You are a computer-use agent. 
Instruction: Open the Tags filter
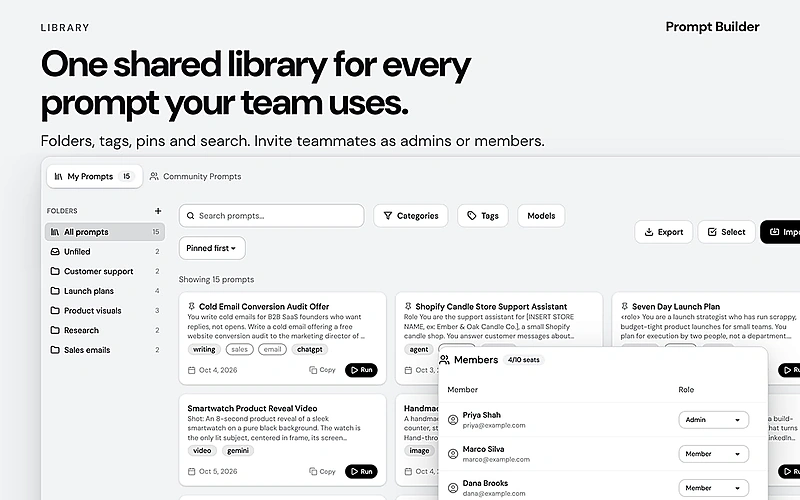click(483, 216)
